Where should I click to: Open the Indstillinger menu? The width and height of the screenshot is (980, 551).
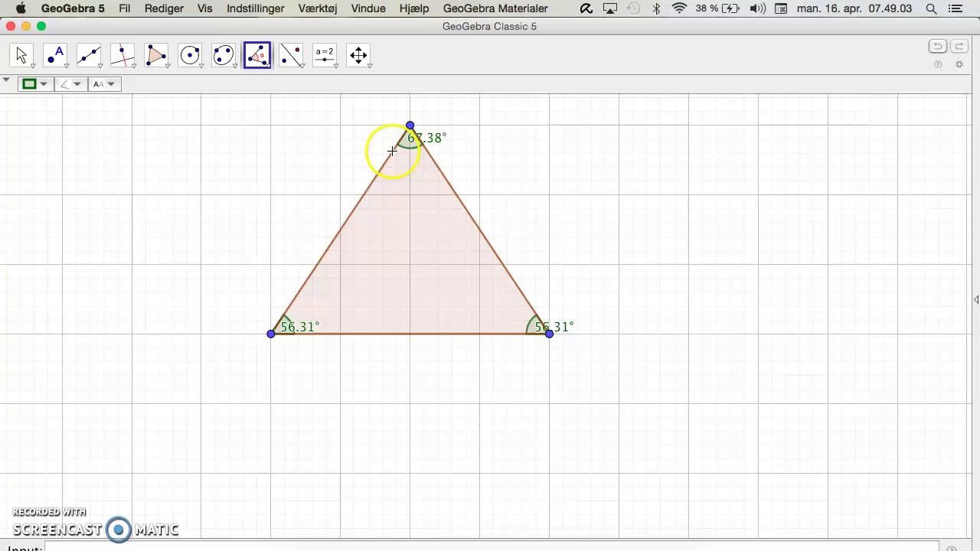click(256, 8)
